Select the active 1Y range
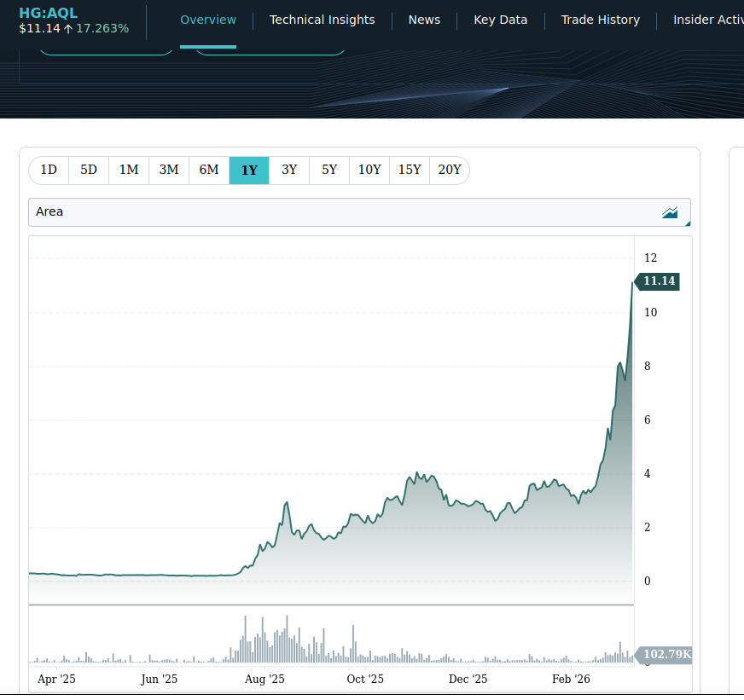The height and width of the screenshot is (700, 744). [x=249, y=171]
